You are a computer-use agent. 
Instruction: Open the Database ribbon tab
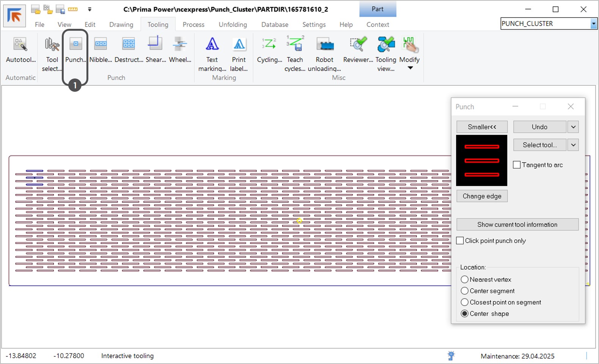274,25
